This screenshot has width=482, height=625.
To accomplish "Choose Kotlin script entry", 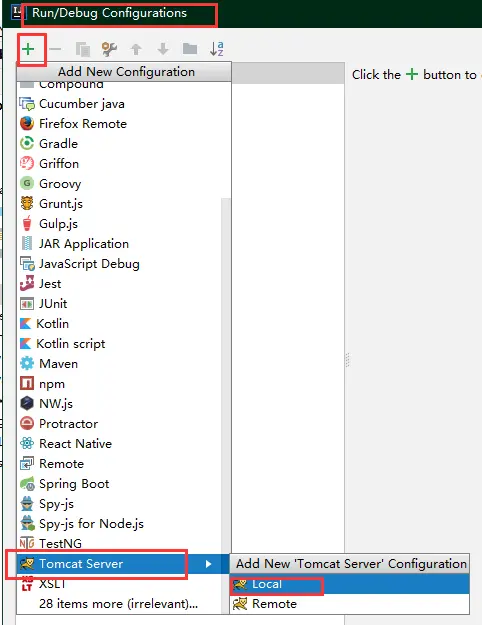I will point(119,344).
